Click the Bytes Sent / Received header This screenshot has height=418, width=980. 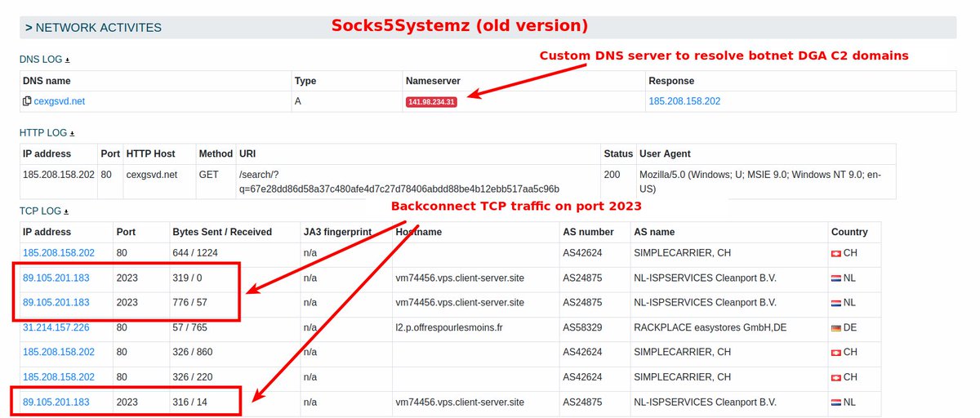(x=222, y=232)
